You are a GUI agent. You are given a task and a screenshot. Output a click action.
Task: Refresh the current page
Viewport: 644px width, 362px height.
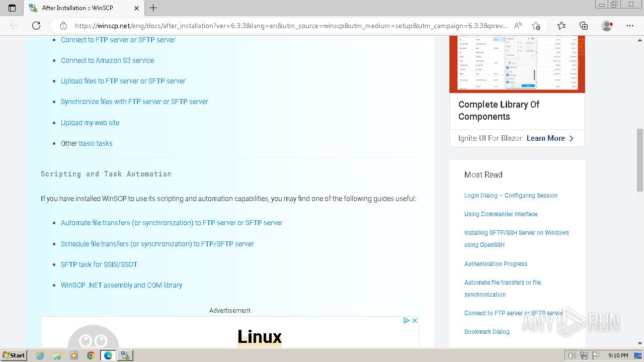pos(36,26)
